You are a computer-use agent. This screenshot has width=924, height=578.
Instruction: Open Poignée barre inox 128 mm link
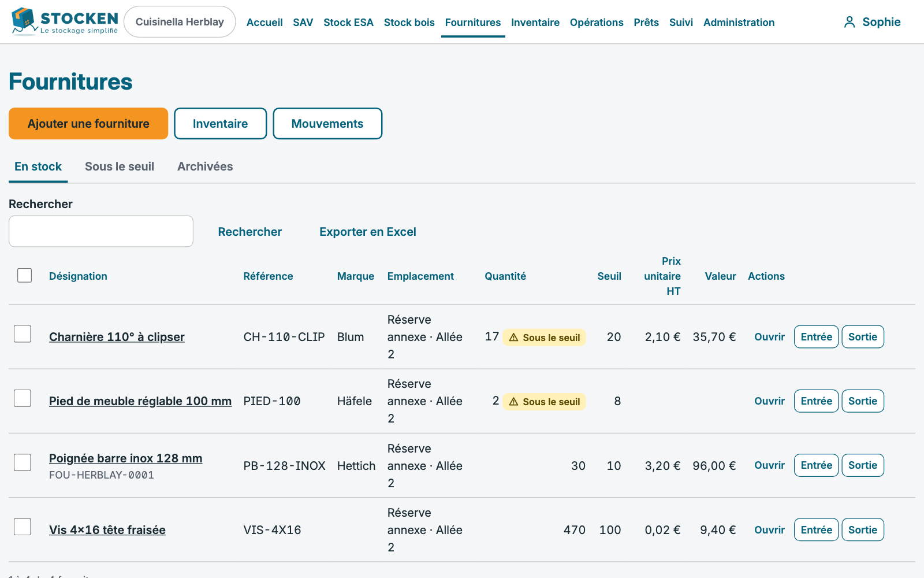click(126, 458)
